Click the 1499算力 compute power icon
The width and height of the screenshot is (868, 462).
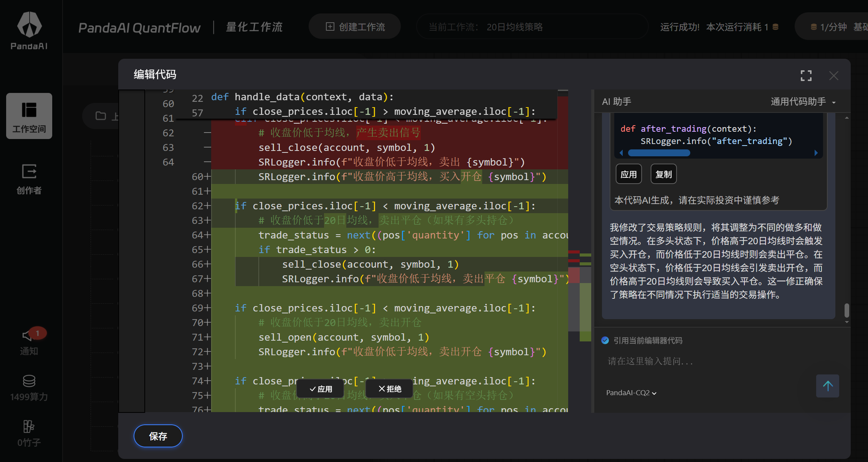29,381
